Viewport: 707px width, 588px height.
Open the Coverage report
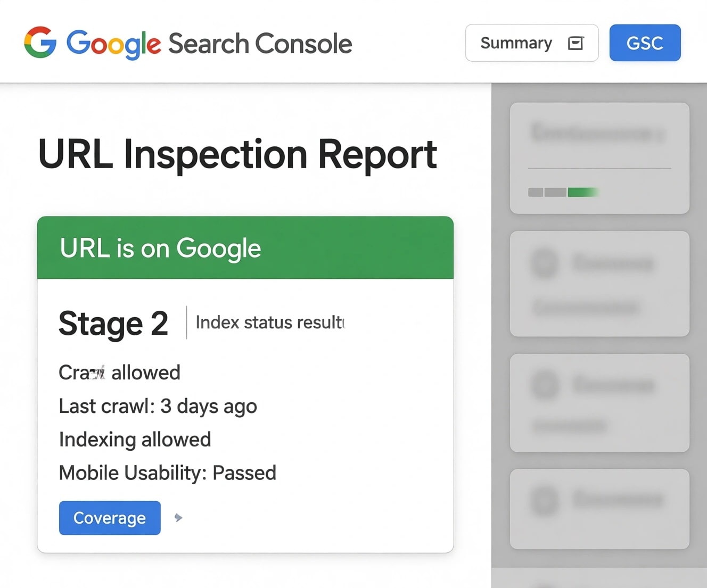pos(109,517)
